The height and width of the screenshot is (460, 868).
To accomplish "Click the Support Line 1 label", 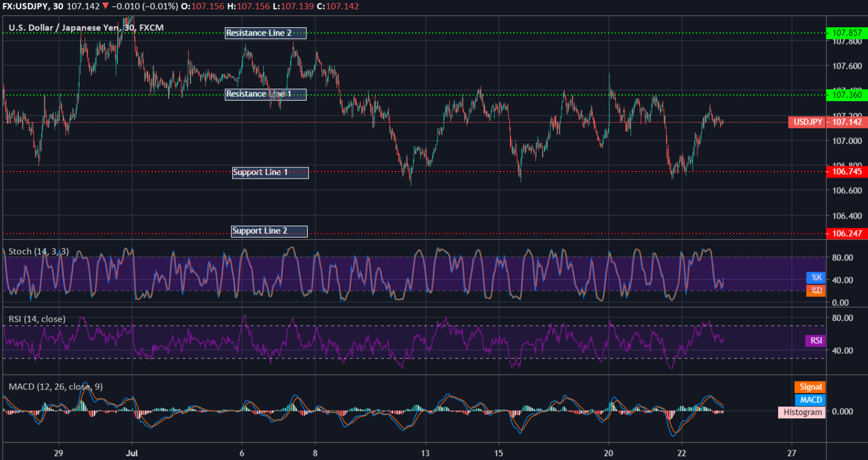I will click(270, 172).
